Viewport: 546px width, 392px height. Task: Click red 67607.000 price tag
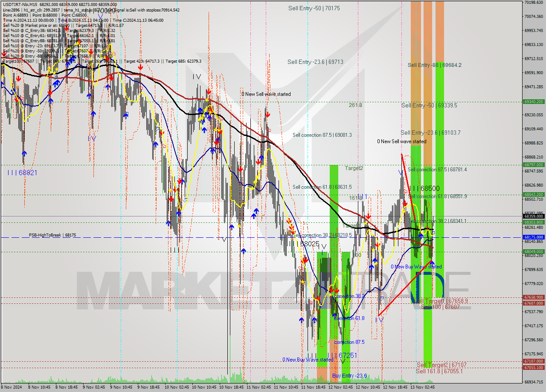(533, 303)
